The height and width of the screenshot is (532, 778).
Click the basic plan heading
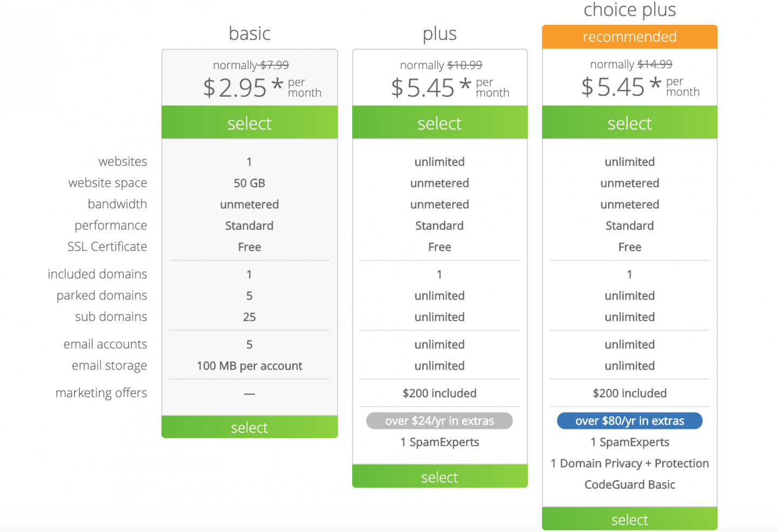[x=249, y=33]
